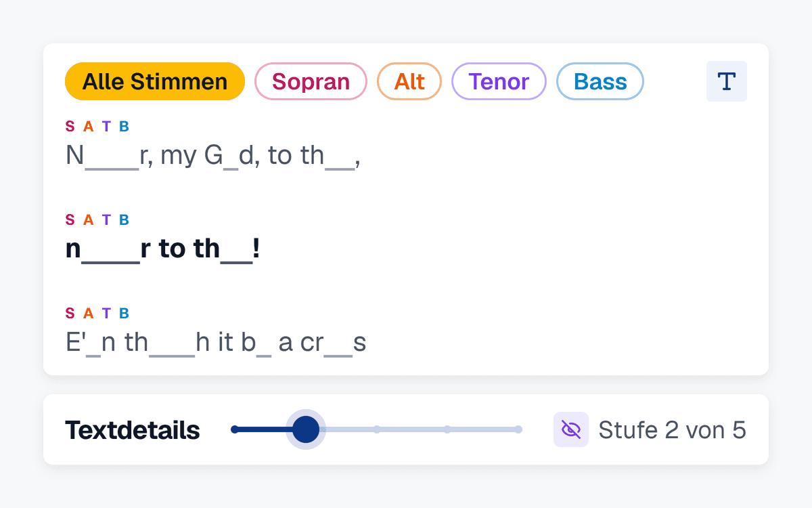The image size is (812, 508).
Task: Toggle the purple hidden-eye icon
Action: click(x=571, y=429)
